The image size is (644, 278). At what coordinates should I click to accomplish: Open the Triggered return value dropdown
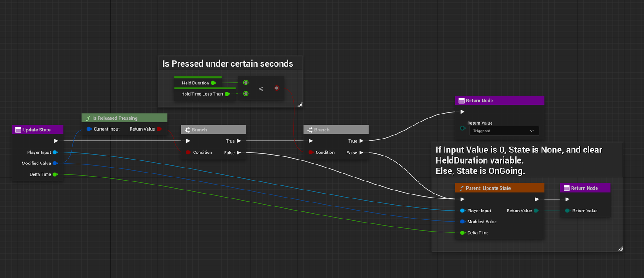click(x=504, y=131)
